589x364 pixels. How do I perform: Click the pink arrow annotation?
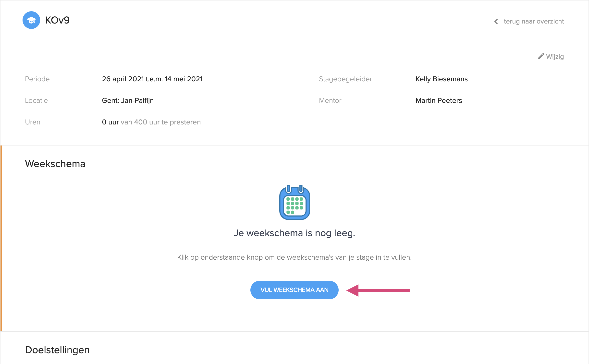click(378, 291)
